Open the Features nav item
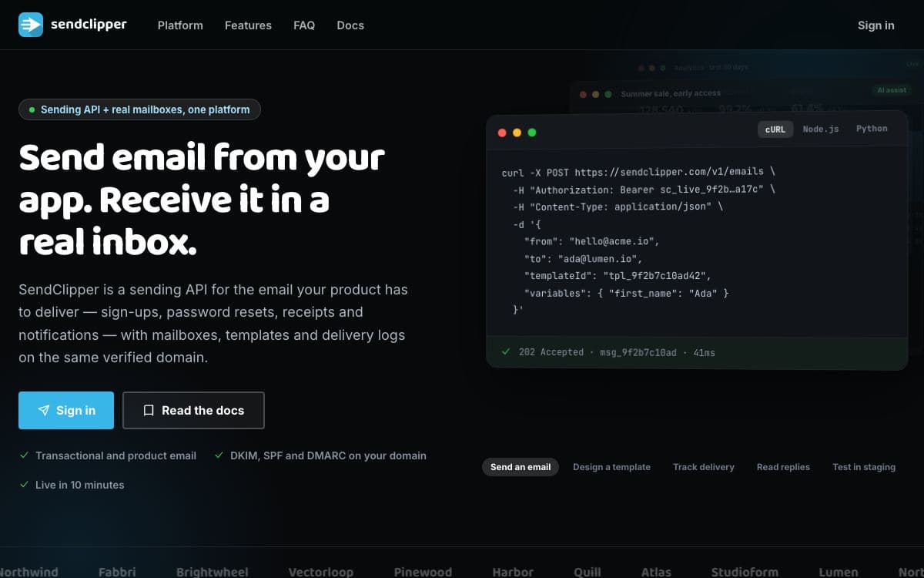This screenshot has height=578, width=924. click(248, 25)
